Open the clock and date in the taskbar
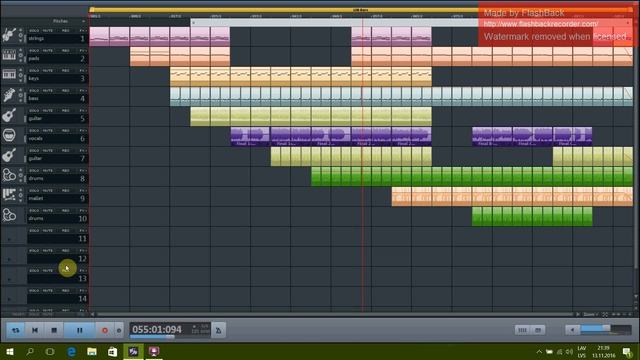This screenshot has height=360, width=640. [604, 351]
